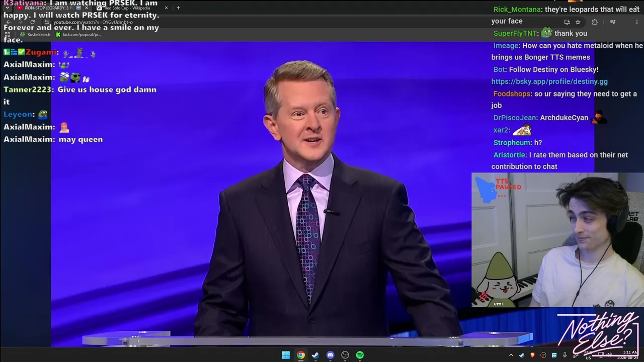Click the streamer webcam overlay
644x362 pixels.
(x=557, y=240)
